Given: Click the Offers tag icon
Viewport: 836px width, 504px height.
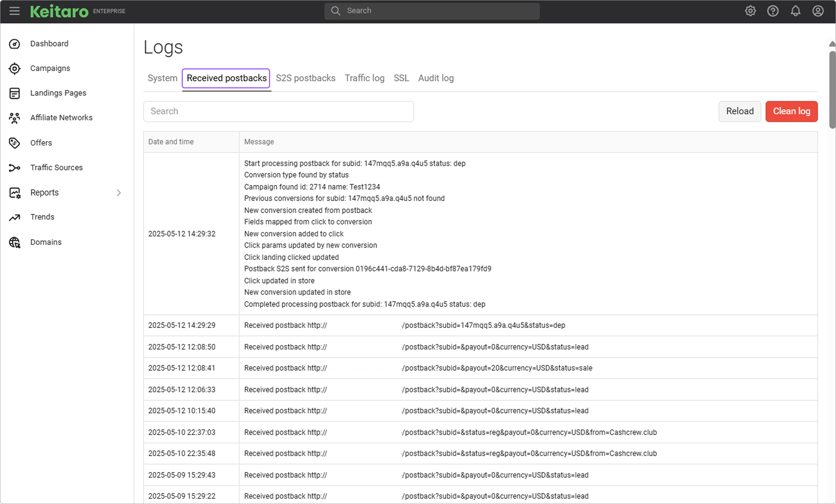Looking at the screenshot, I should click(x=14, y=143).
